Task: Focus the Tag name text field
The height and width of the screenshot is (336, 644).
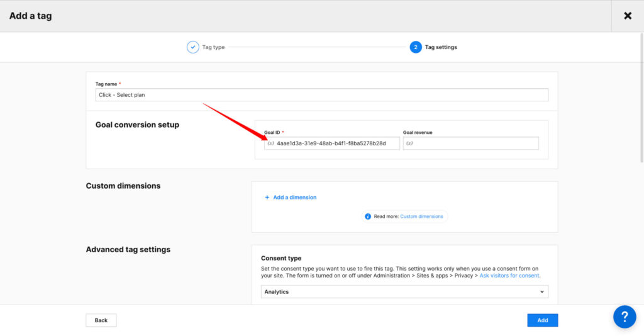Action: (x=321, y=95)
